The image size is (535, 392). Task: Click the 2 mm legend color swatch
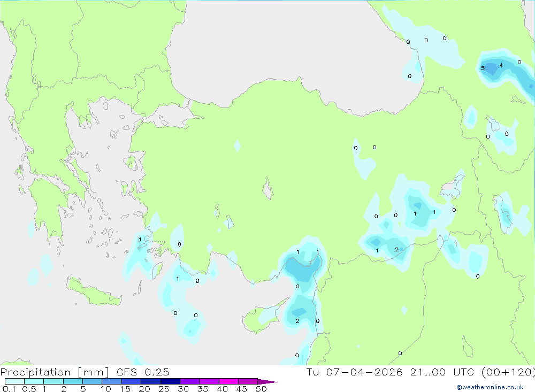(73, 381)
